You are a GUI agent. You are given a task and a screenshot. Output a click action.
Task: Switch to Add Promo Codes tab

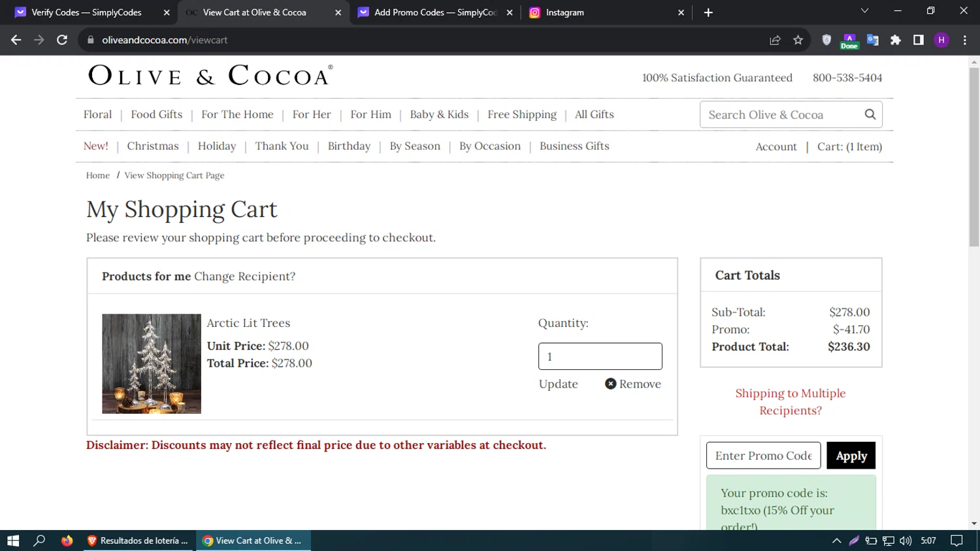(436, 12)
